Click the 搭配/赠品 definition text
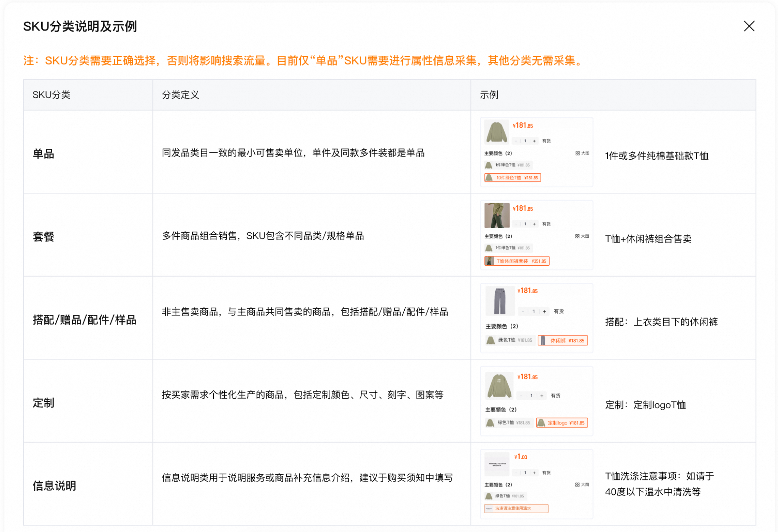 305,312
